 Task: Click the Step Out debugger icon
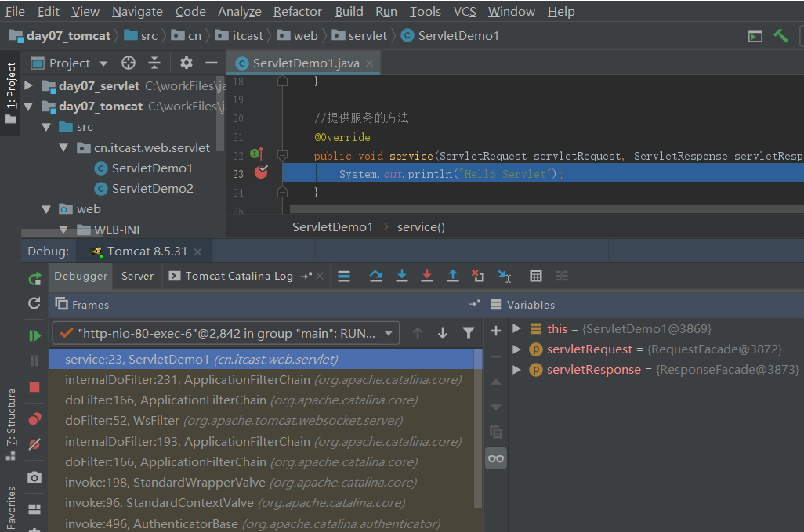[x=452, y=276]
